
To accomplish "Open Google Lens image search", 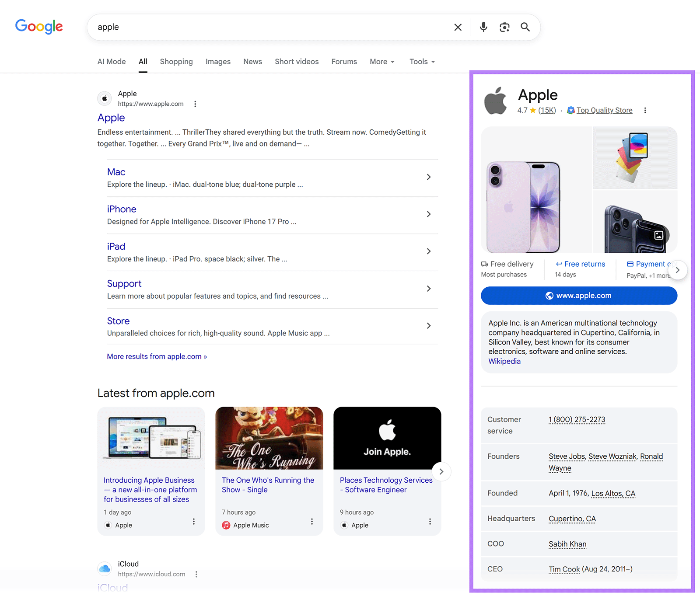I will coord(504,27).
